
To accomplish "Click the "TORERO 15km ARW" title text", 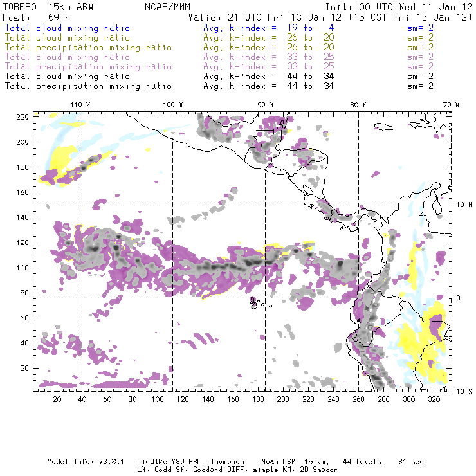I will tap(48, 7).
